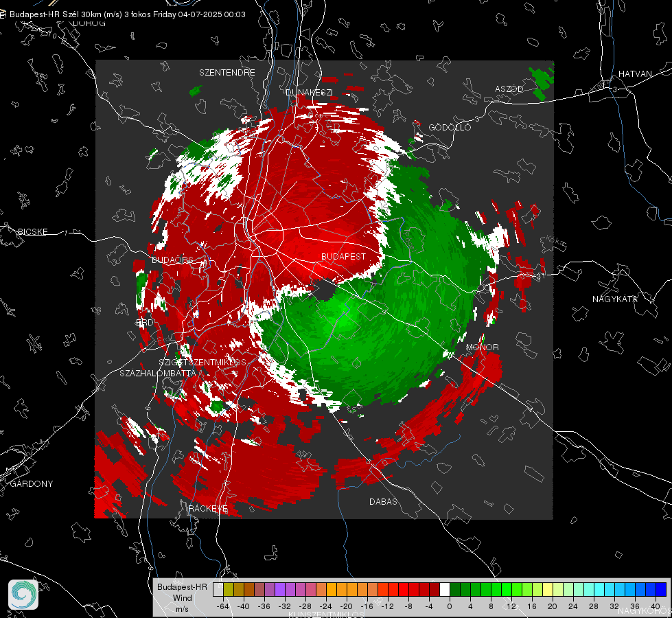Click the HATVAN label
Viewport: 672px width, 618px height.
point(635,73)
